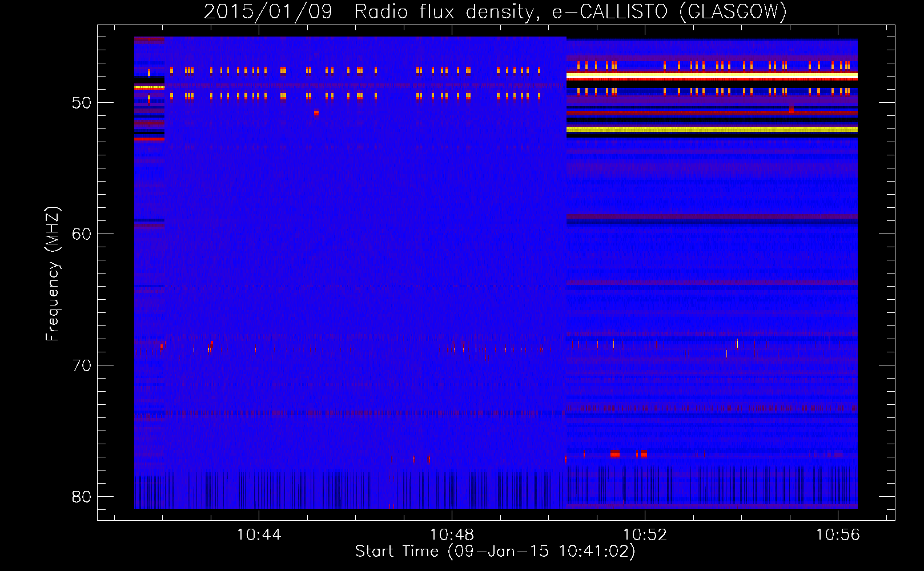Click the 60 frequency tick label
Image resolution: width=924 pixels, height=571 pixels.
click(82, 234)
